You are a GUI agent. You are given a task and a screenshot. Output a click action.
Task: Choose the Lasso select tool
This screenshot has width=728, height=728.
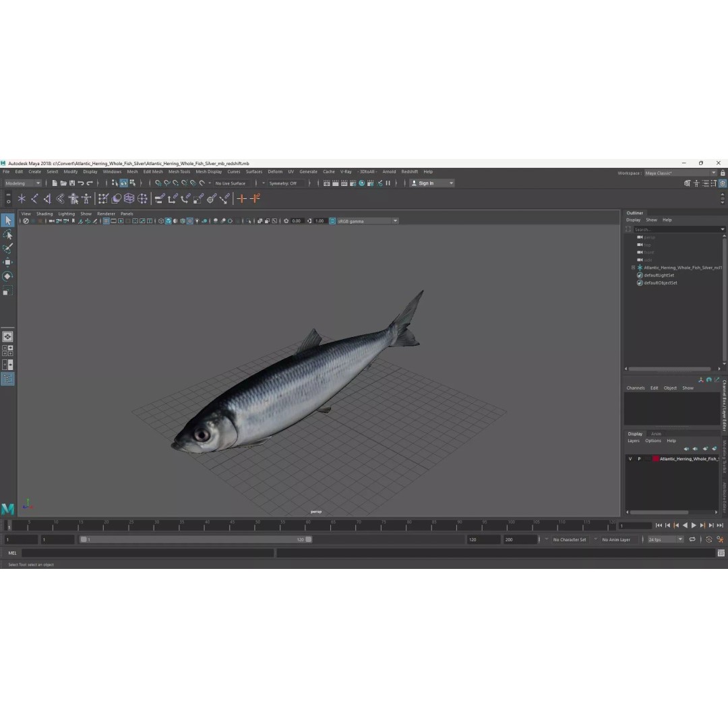pyautogui.click(x=8, y=235)
